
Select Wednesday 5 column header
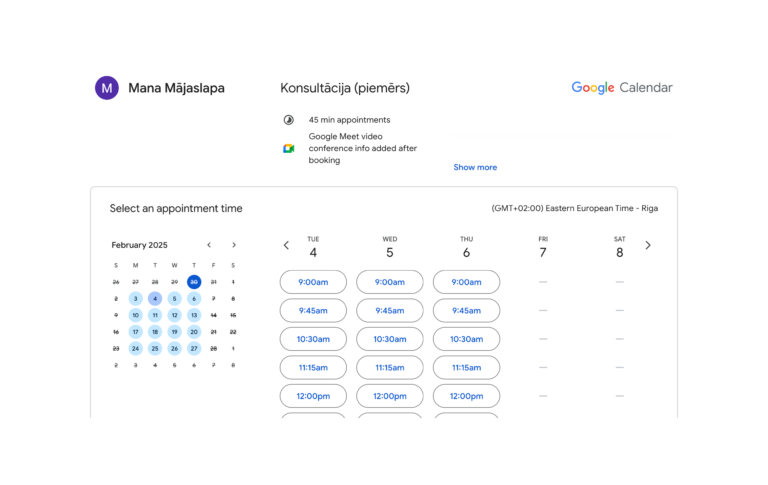(390, 247)
